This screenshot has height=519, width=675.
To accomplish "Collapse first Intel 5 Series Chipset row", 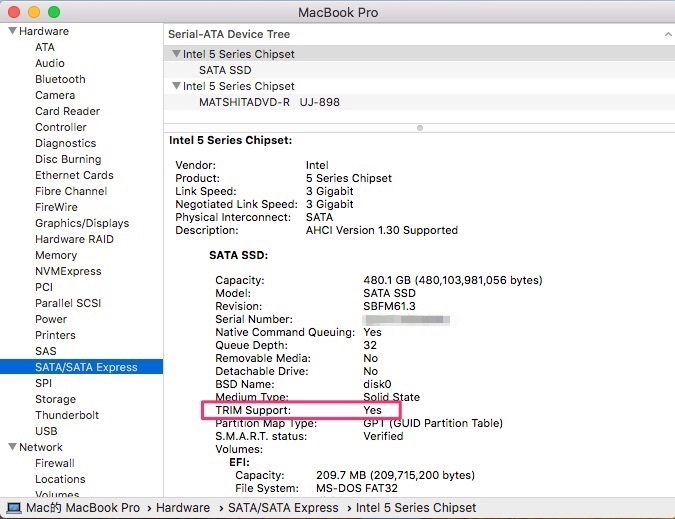I will pos(176,54).
